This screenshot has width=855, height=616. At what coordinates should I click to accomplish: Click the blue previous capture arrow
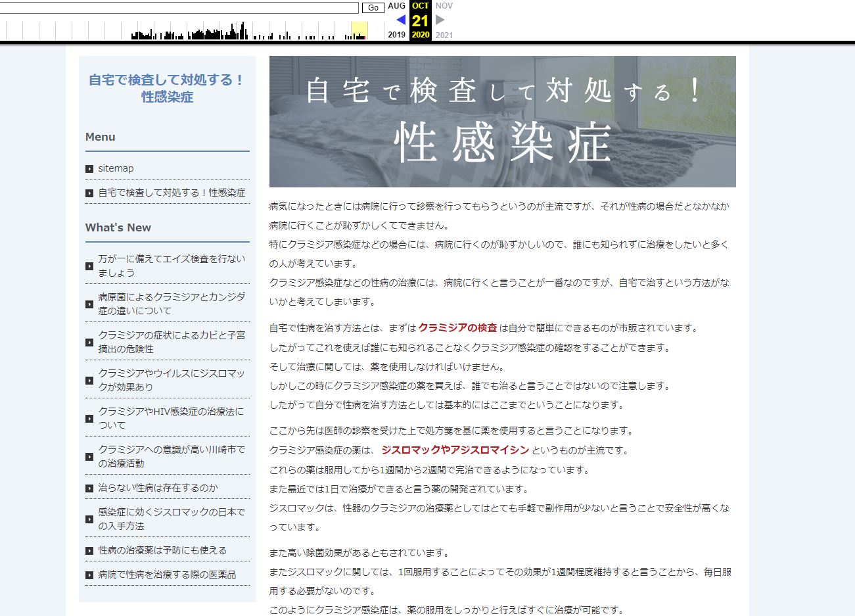[401, 20]
